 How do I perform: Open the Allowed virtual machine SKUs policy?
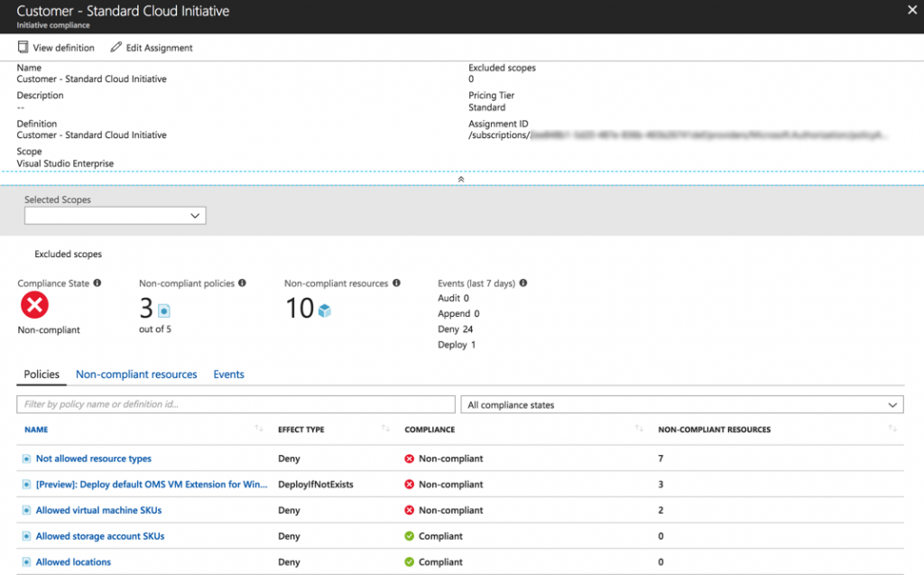tap(98, 510)
